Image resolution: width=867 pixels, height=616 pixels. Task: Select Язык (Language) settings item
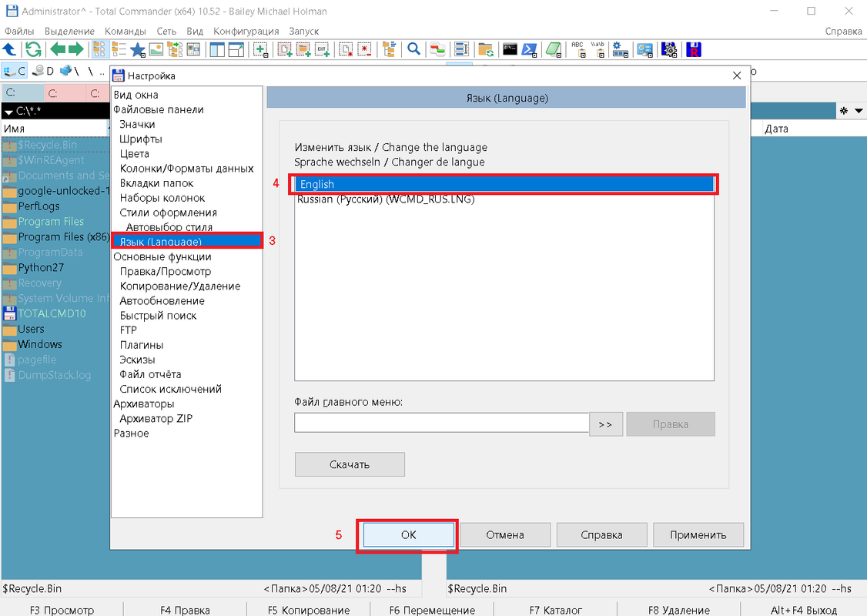click(187, 241)
